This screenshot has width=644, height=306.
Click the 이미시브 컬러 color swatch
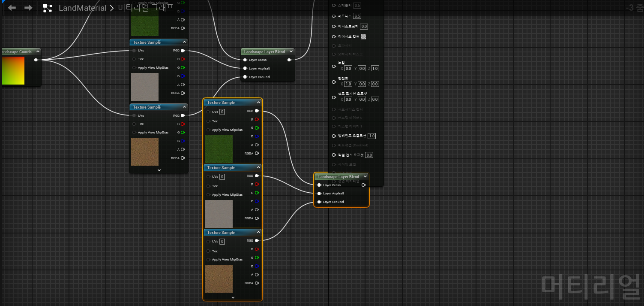[x=363, y=37]
